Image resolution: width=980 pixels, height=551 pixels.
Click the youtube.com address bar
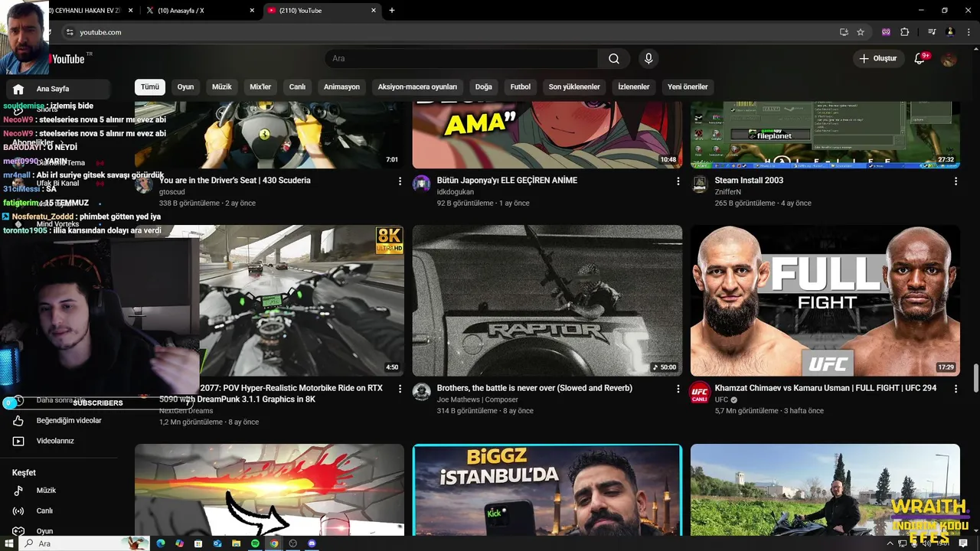pyautogui.click(x=452, y=32)
